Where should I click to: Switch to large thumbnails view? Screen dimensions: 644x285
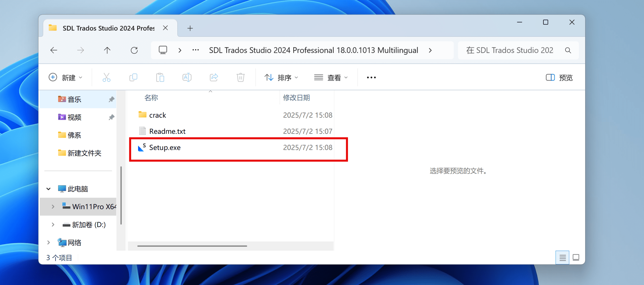coord(576,258)
